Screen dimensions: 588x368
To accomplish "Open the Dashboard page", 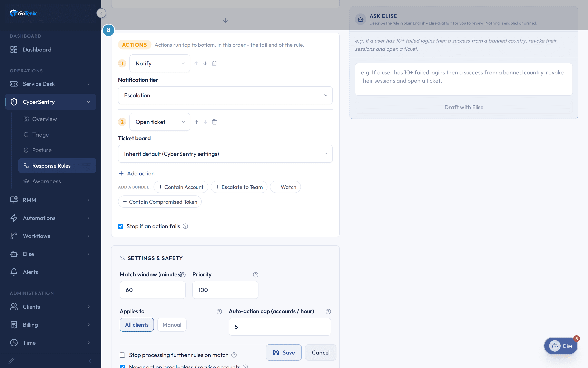I will click(x=51, y=50).
